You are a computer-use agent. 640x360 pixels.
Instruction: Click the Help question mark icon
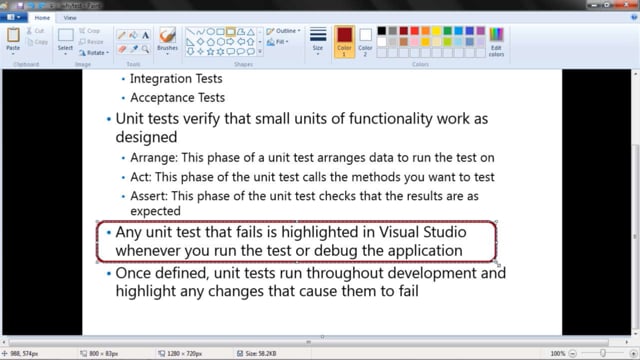[634, 18]
